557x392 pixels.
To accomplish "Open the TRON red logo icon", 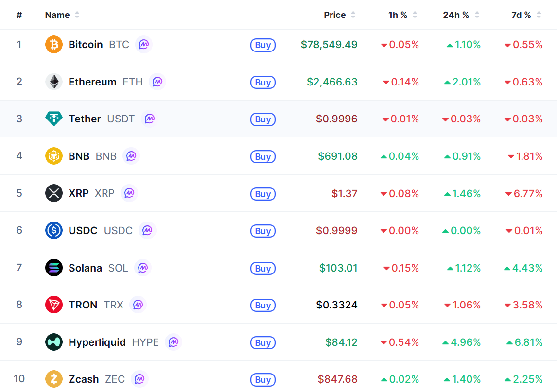I will [53, 305].
